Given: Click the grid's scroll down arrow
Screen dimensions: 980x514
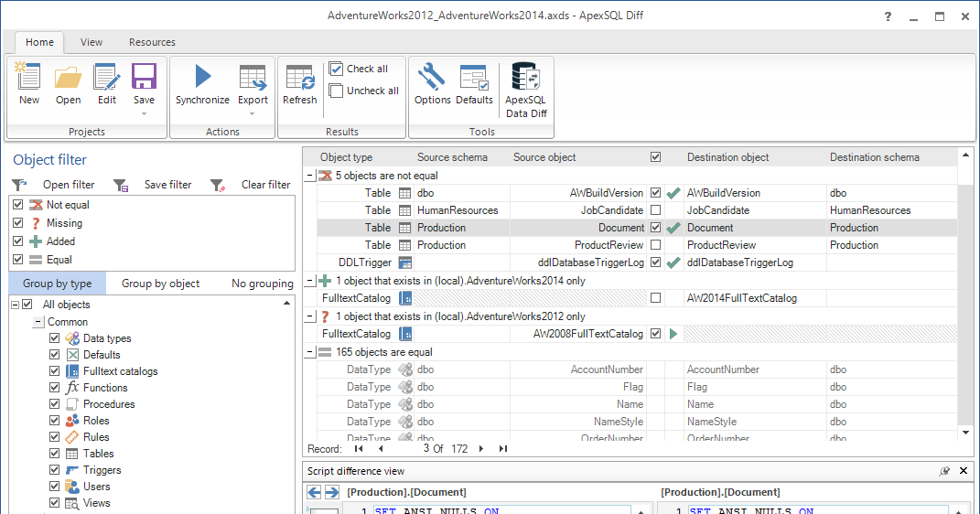Looking at the screenshot, I should coord(965,433).
